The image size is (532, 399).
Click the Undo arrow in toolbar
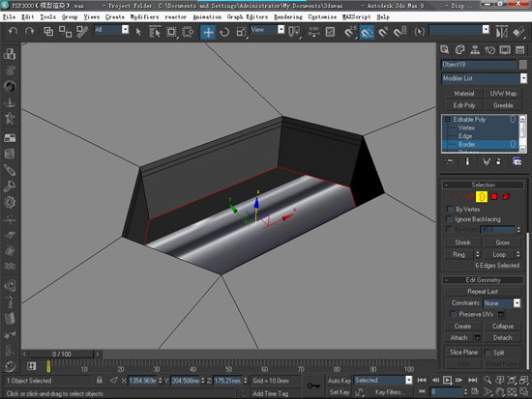tap(13, 32)
